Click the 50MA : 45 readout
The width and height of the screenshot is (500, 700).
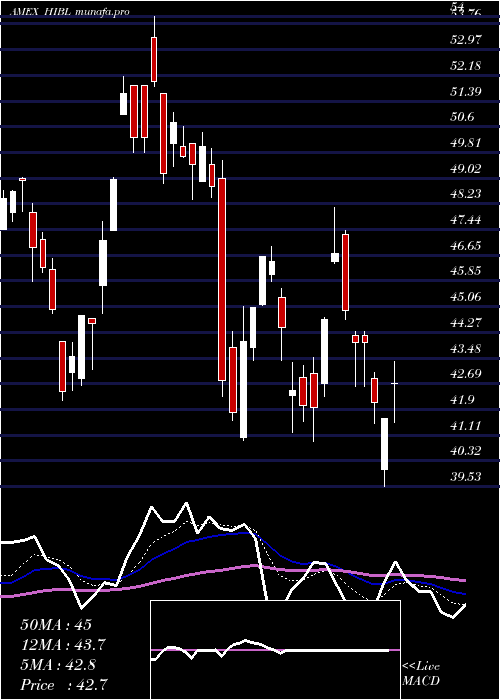pos(56,625)
